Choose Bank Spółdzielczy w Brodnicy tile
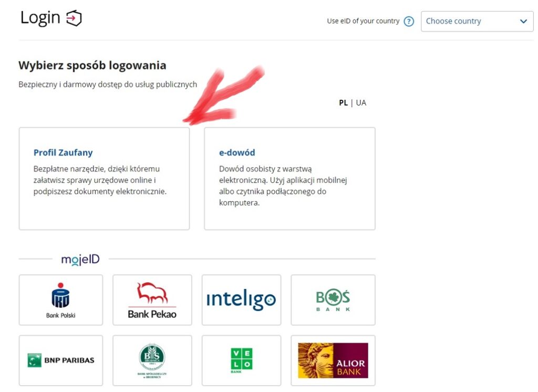 point(152,360)
